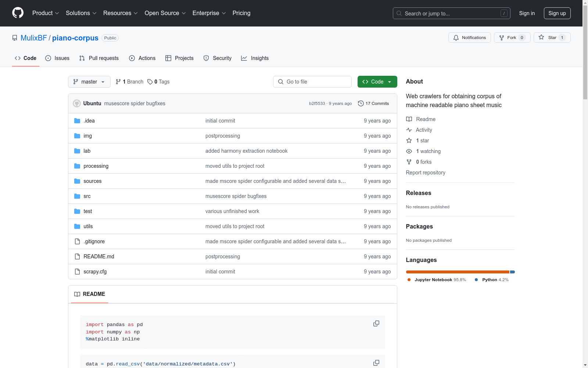The image size is (588, 368).
Task: Open the img folder icon
Action: (77, 136)
